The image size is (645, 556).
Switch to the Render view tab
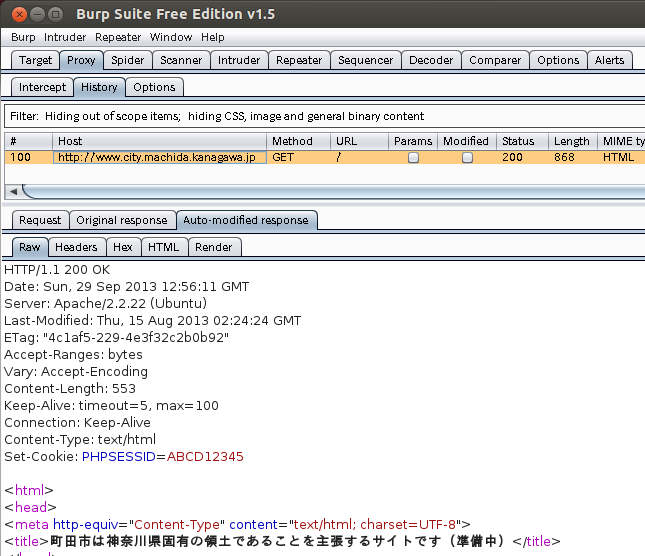[x=213, y=247]
